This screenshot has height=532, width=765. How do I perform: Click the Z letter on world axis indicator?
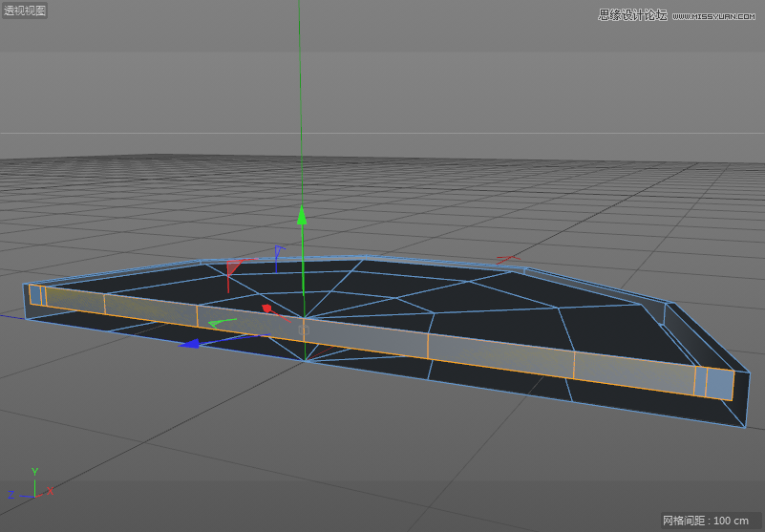[11, 495]
